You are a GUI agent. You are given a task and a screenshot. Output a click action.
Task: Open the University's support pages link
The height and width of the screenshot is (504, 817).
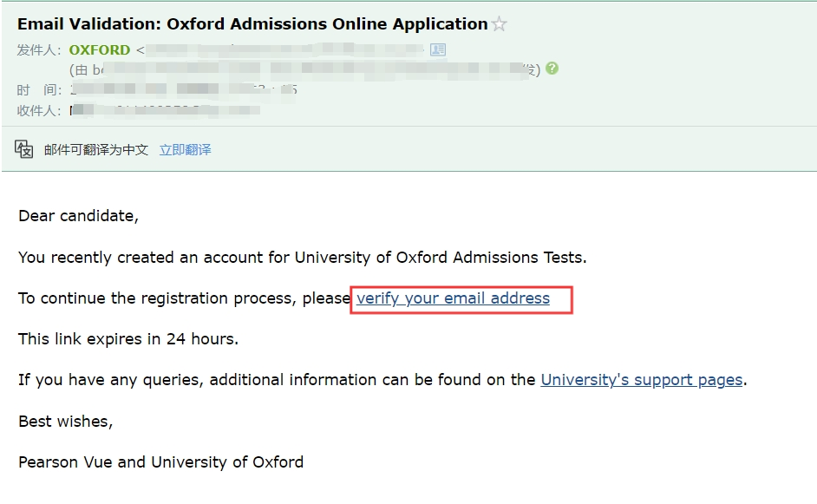tap(642, 380)
